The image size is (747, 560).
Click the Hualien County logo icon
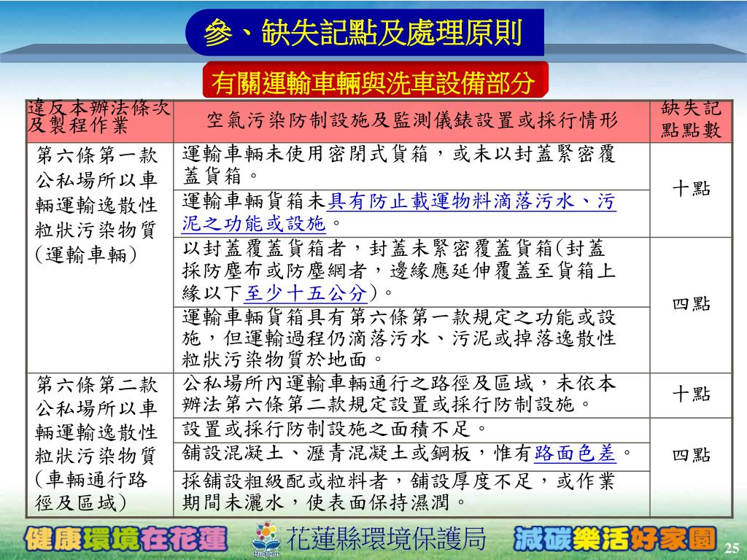(266, 539)
